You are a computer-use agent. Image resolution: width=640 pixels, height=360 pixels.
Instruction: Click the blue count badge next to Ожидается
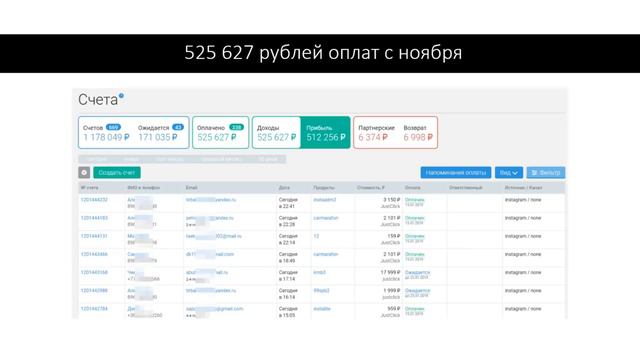point(178,127)
